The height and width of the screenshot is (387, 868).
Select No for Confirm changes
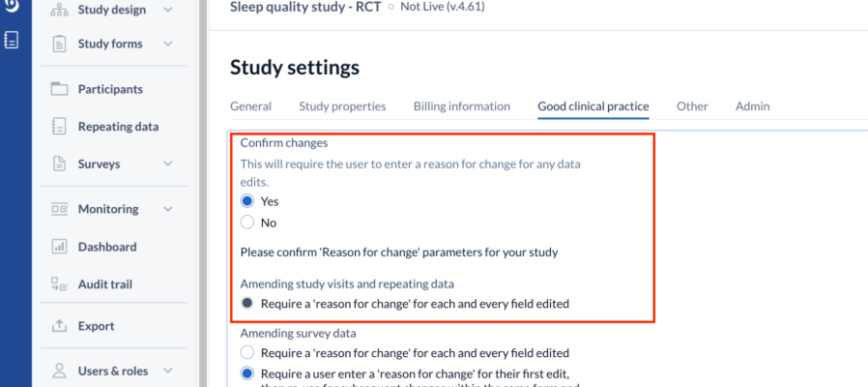point(247,223)
